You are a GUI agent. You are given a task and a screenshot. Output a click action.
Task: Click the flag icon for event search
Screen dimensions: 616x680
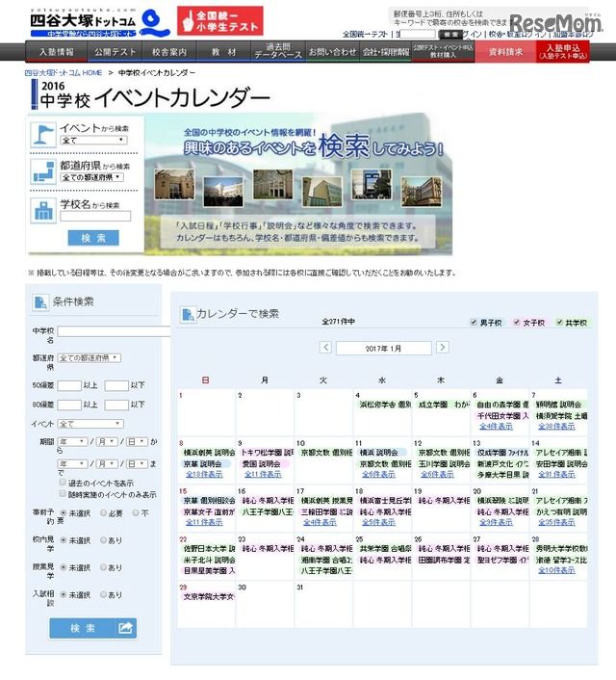tap(43, 135)
